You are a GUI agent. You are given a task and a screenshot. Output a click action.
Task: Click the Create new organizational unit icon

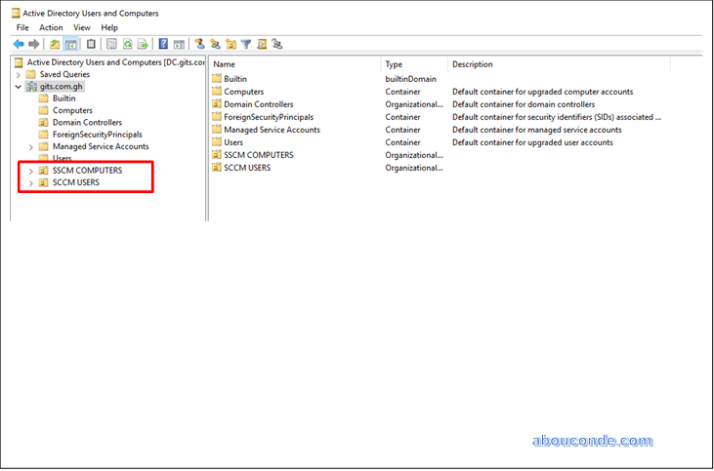pyautogui.click(x=230, y=44)
